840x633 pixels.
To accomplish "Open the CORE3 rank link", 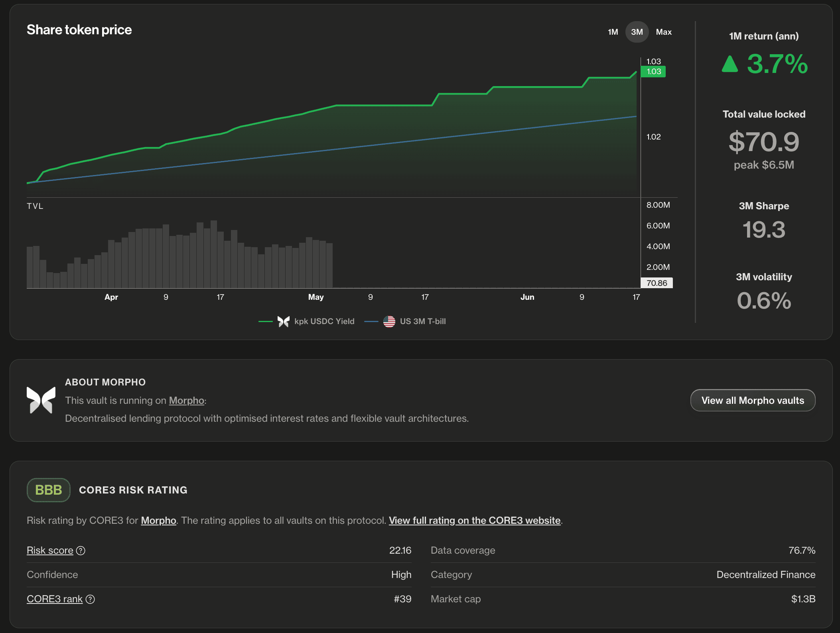I will click(55, 599).
